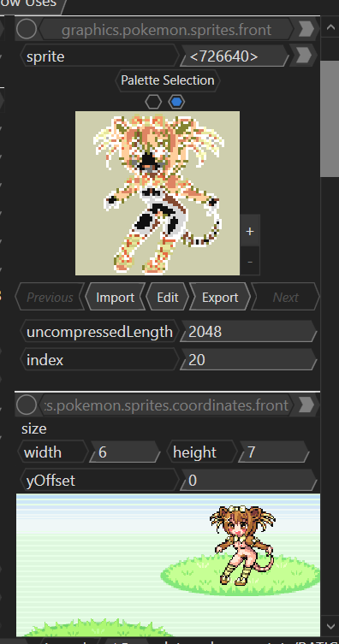Select the blue palette hexagon
339x644 pixels.
(176, 102)
